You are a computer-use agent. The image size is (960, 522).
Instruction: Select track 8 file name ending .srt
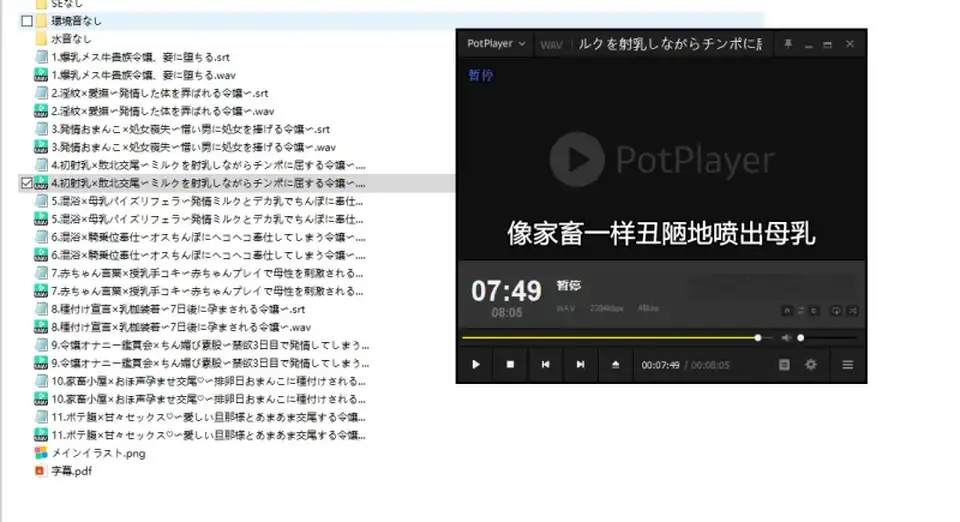[x=178, y=309]
